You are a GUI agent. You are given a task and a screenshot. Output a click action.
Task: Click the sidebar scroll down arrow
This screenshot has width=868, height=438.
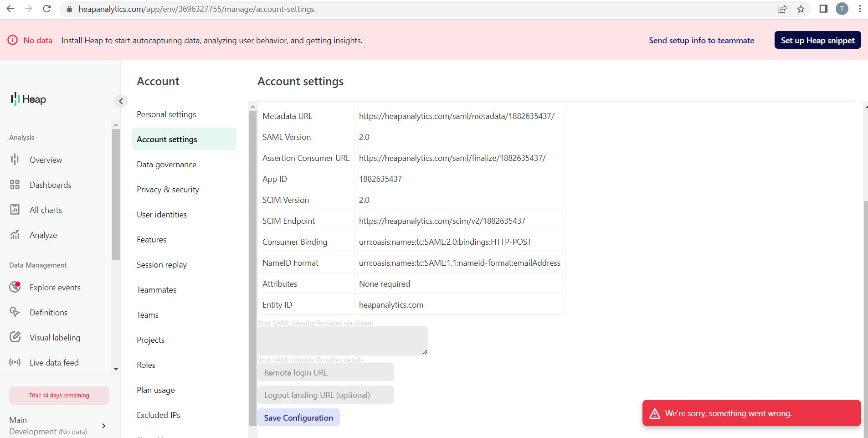116,370
